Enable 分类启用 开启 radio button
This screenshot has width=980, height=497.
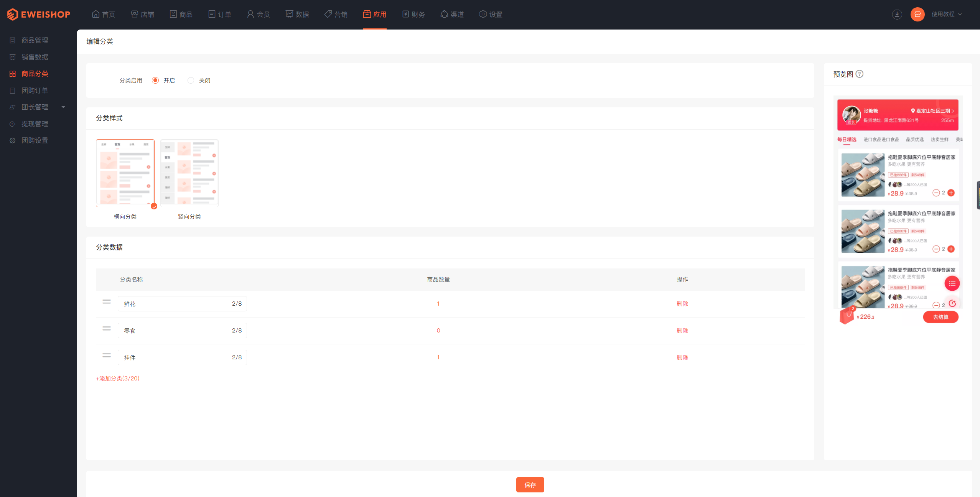coord(156,80)
